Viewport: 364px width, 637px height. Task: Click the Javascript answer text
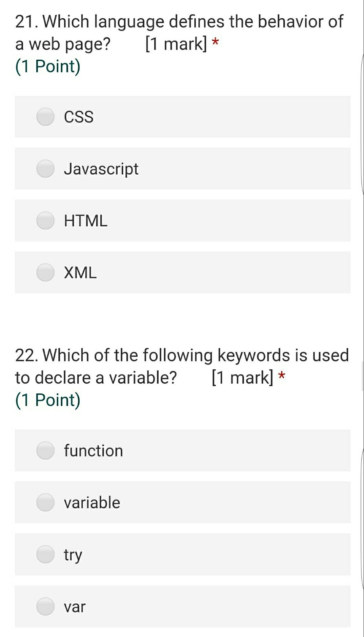pos(101,169)
